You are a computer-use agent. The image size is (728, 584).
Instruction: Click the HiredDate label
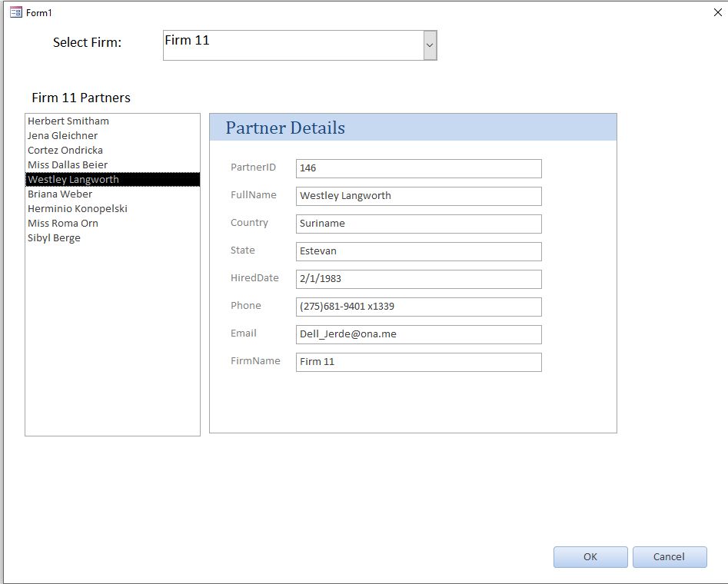click(254, 277)
